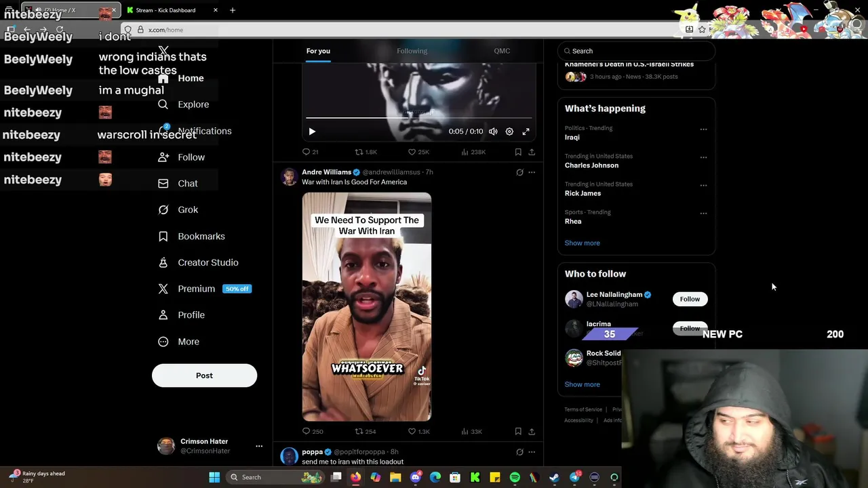Like the post with 25K likes
868x488 pixels.
[x=418, y=152]
